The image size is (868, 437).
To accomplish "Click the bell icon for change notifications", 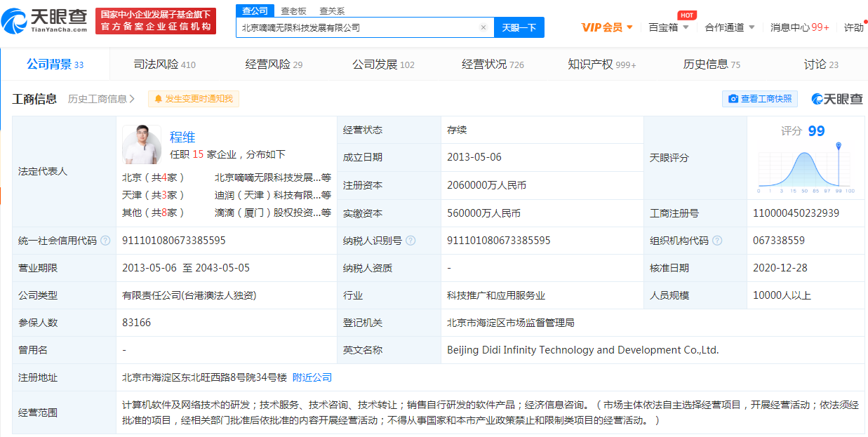I will pyautogui.click(x=159, y=99).
